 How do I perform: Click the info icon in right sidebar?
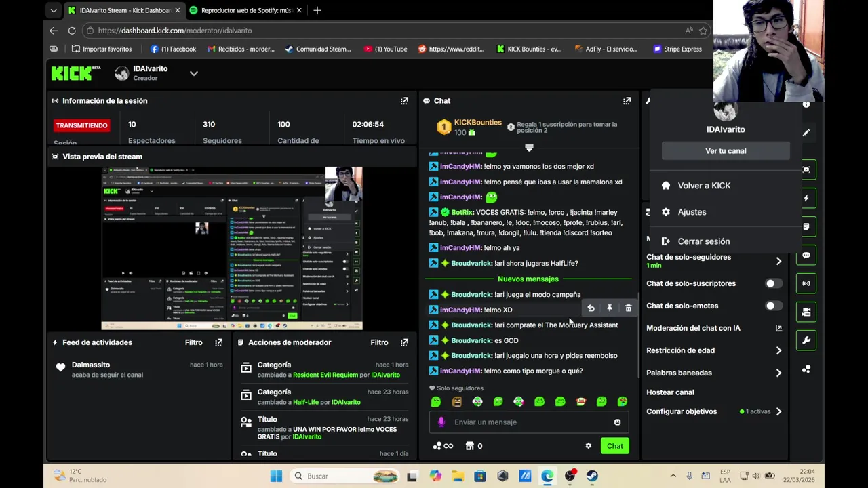[806, 104]
